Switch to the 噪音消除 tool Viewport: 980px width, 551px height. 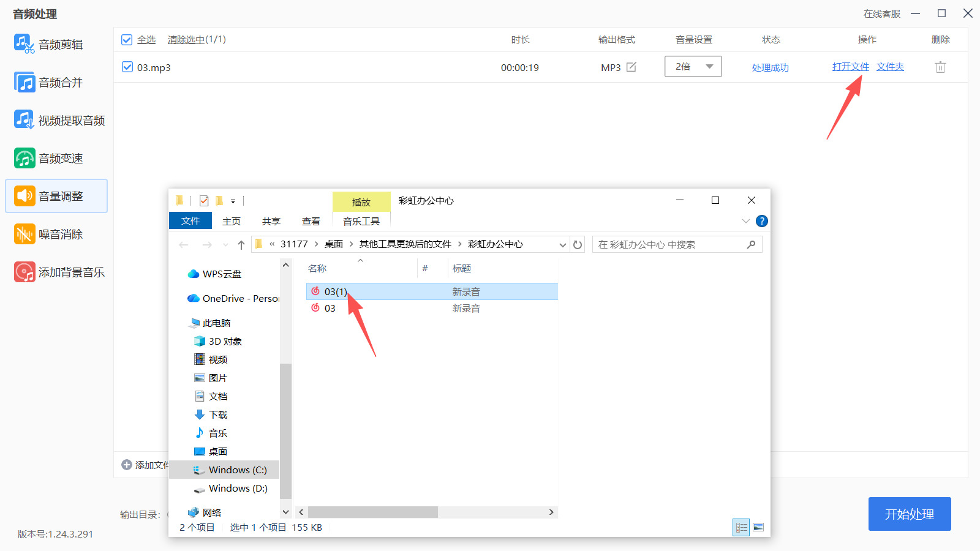point(56,234)
